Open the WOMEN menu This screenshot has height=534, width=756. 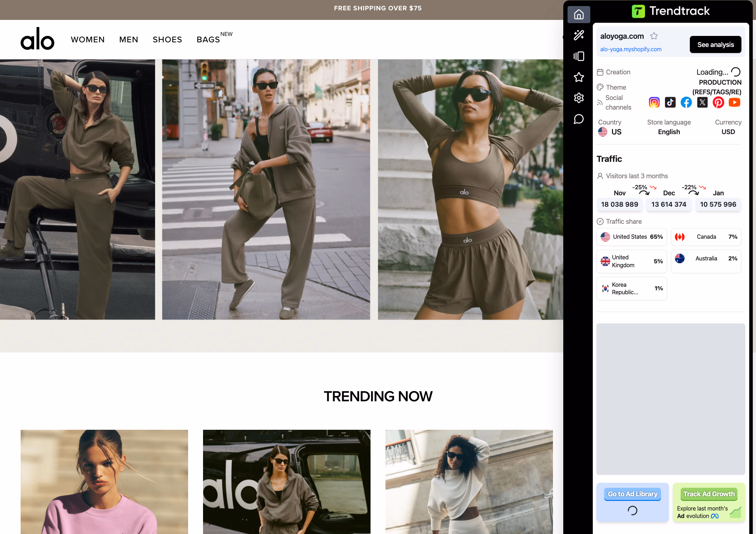(88, 39)
